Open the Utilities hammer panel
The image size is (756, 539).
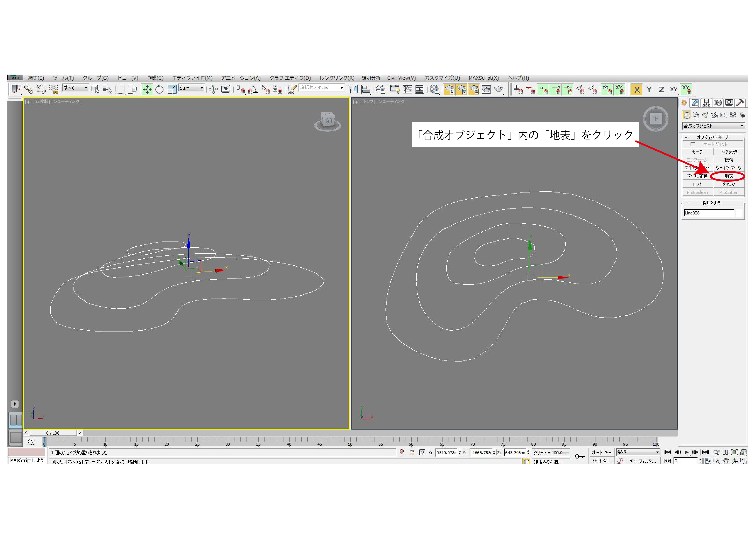point(740,103)
